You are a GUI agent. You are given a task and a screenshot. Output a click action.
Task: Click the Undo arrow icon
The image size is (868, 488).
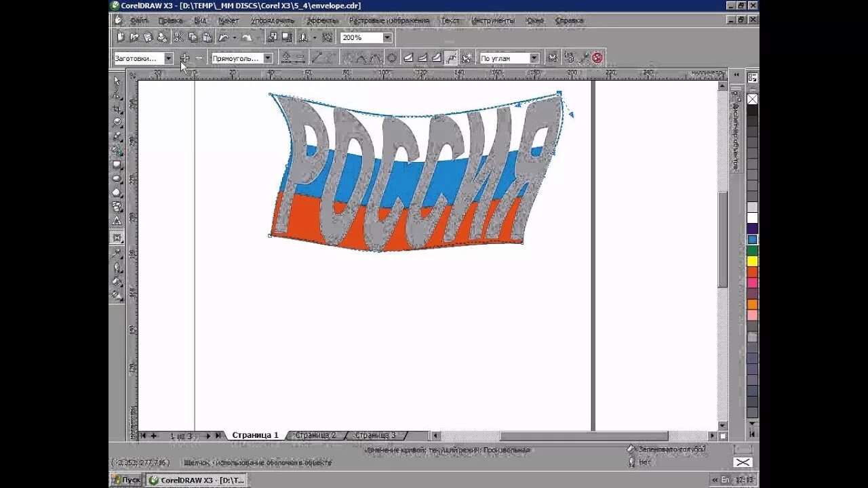(x=223, y=37)
